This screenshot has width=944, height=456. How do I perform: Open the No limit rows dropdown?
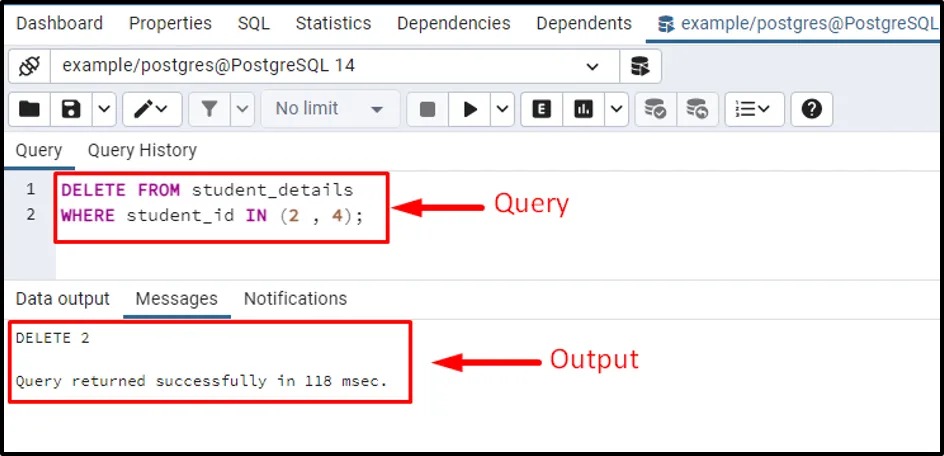coord(329,109)
